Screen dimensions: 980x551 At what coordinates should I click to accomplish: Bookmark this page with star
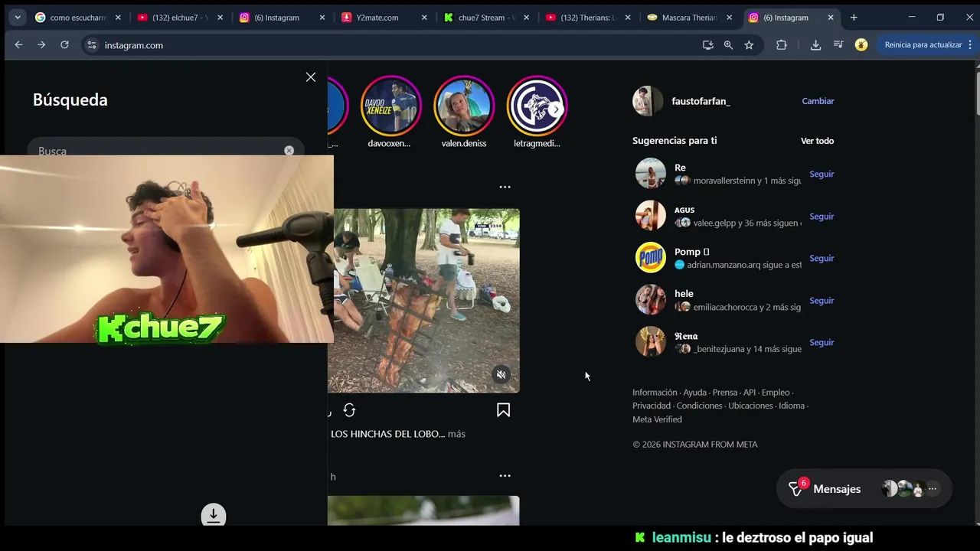[x=749, y=45]
